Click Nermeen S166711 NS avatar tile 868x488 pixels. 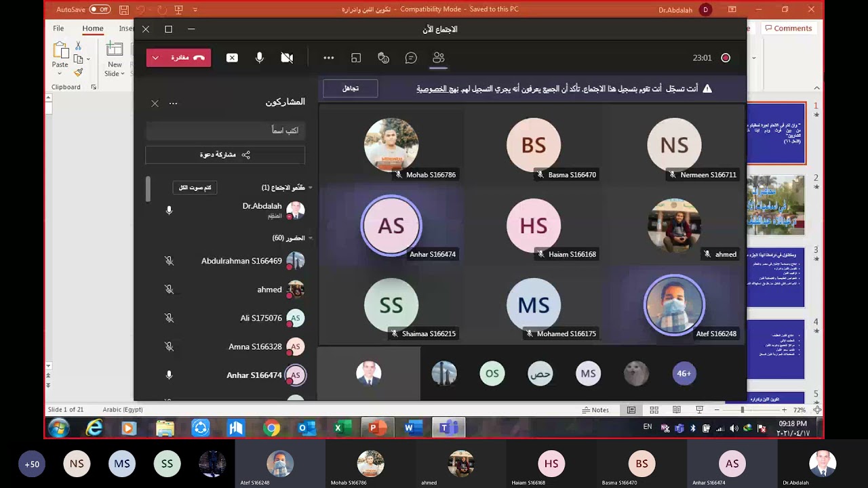click(x=674, y=145)
